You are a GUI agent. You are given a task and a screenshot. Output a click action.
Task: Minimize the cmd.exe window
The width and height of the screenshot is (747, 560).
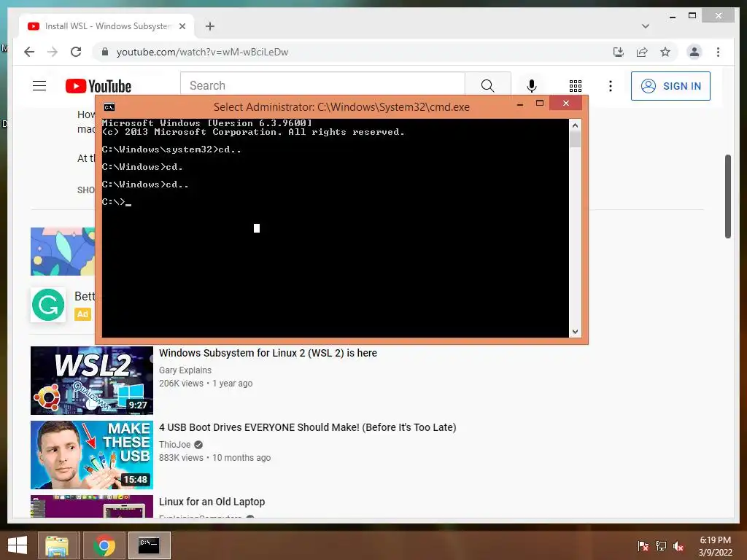coord(520,104)
